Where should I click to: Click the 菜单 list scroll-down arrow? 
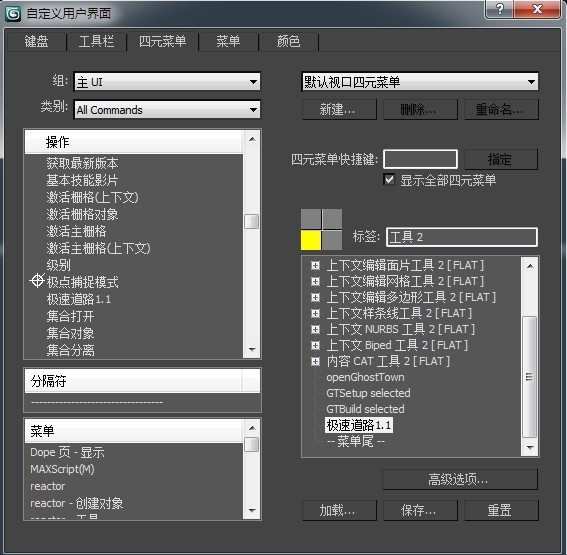point(252,511)
